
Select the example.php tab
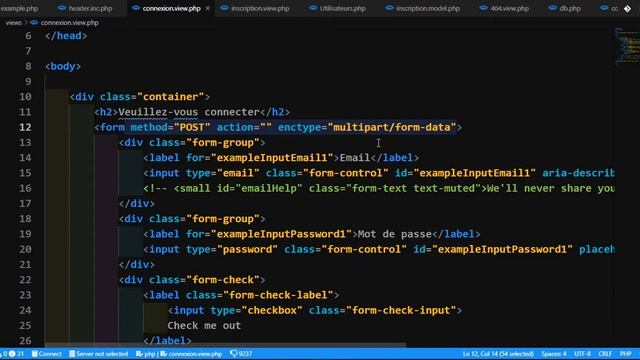coord(19,8)
